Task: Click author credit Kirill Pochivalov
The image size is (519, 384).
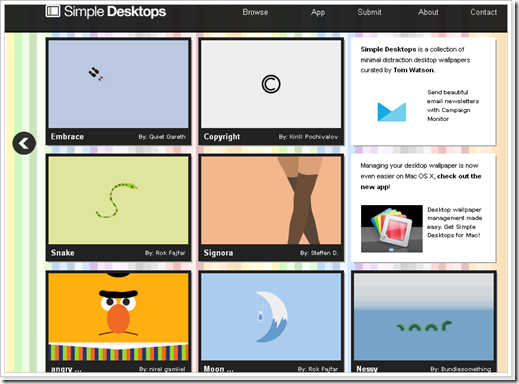Action: click(308, 137)
